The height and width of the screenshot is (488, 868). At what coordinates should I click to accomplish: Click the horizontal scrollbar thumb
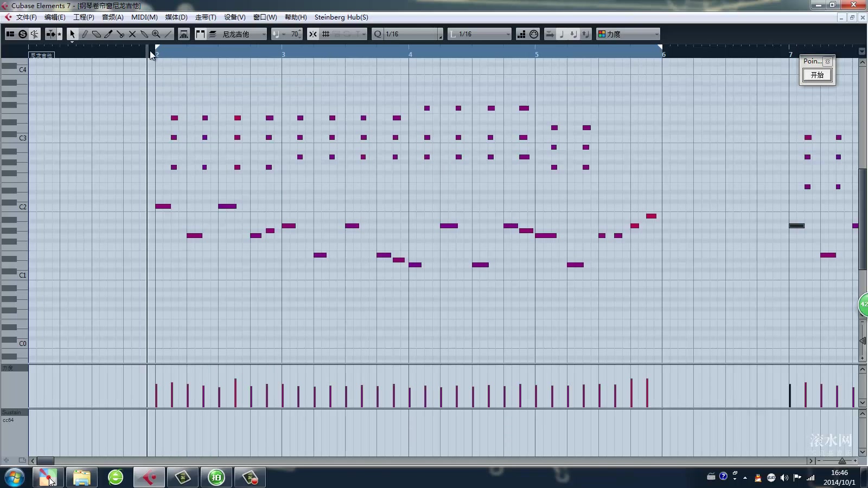coord(45,461)
